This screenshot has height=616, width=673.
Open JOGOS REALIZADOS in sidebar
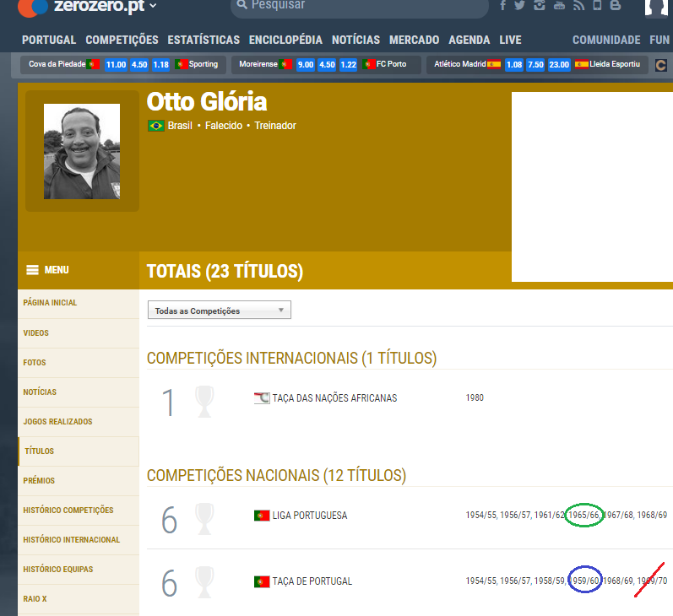[79, 422]
